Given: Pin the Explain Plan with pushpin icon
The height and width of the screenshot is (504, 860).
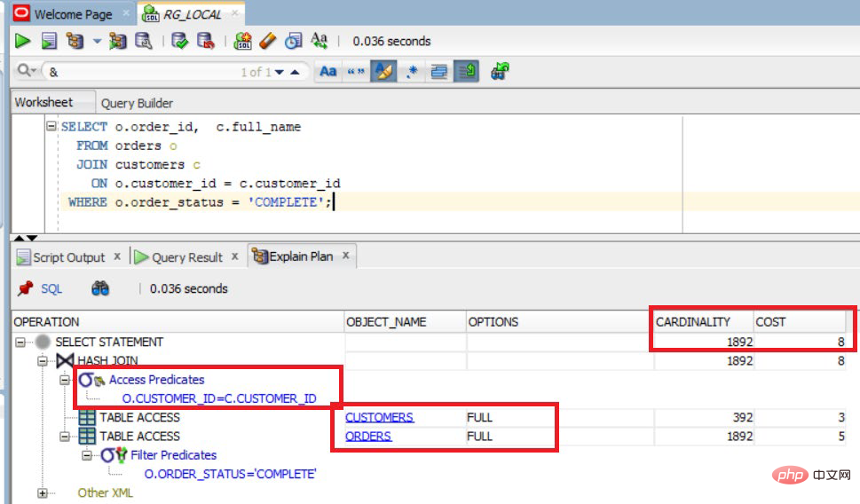Looking at the screenshot, I should click(x=25, y=288).
